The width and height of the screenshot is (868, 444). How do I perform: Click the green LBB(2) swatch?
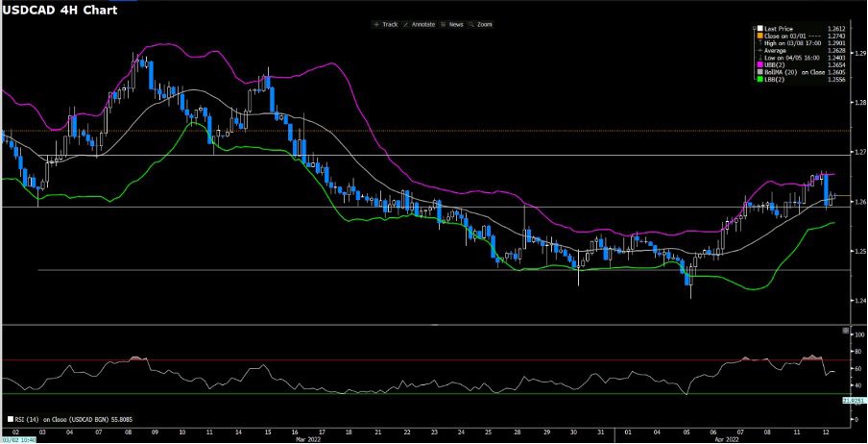tap(760, 80)
